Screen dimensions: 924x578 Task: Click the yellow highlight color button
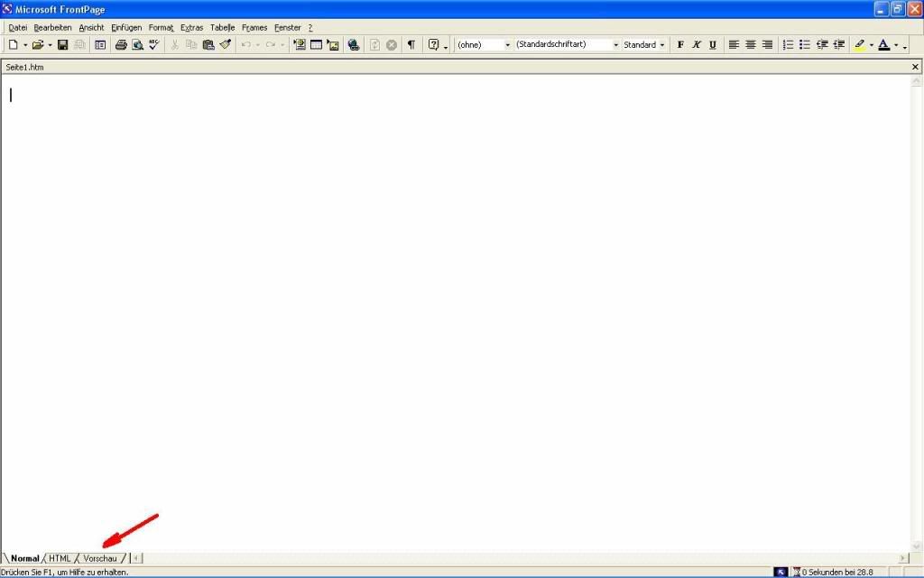pyautogui.click(x=860, y=45)
